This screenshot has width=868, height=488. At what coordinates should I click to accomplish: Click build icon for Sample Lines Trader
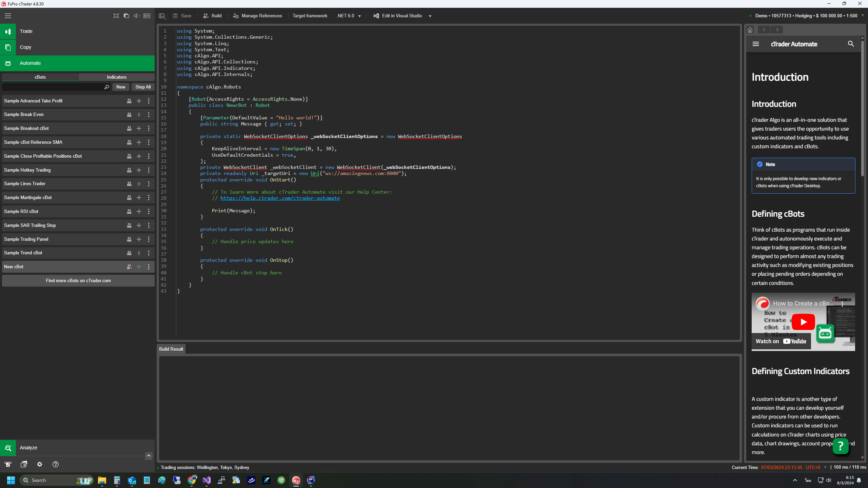pos(129,184)
